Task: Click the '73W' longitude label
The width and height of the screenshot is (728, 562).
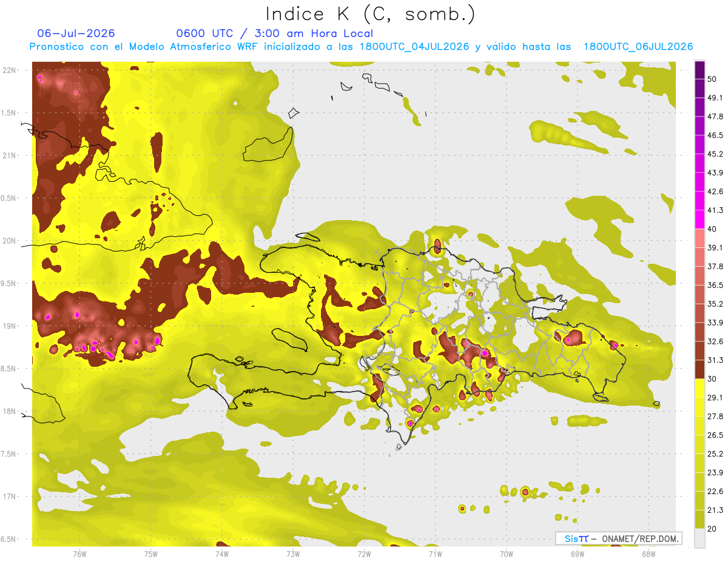Action: 293,554
